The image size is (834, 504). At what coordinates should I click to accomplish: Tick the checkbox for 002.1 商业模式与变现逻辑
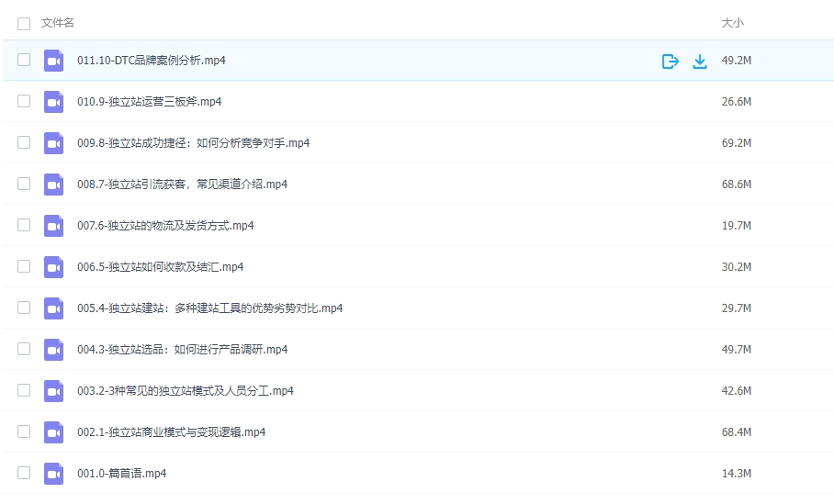coord(24,432)
